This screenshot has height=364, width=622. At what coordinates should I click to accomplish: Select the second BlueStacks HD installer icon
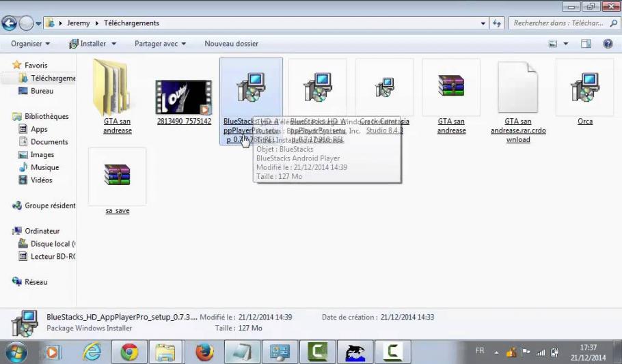point(317,87)
